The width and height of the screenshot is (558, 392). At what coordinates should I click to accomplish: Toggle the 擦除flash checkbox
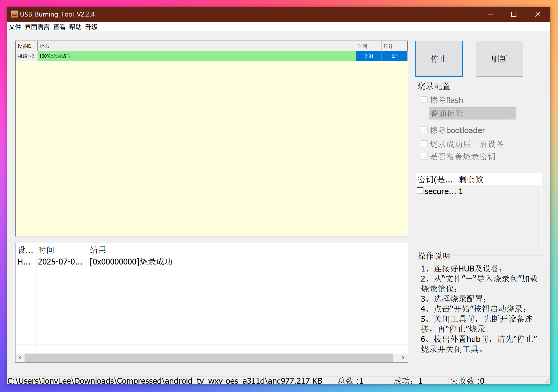424,100
